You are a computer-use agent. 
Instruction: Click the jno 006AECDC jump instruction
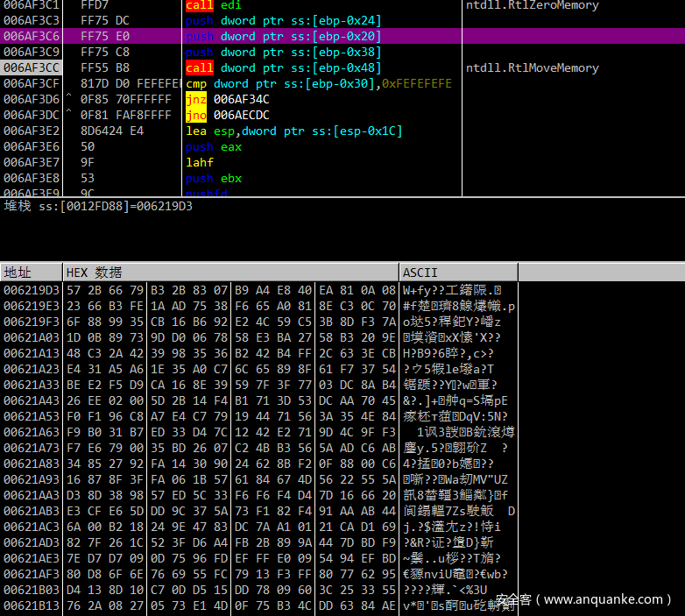coord(228,115)
